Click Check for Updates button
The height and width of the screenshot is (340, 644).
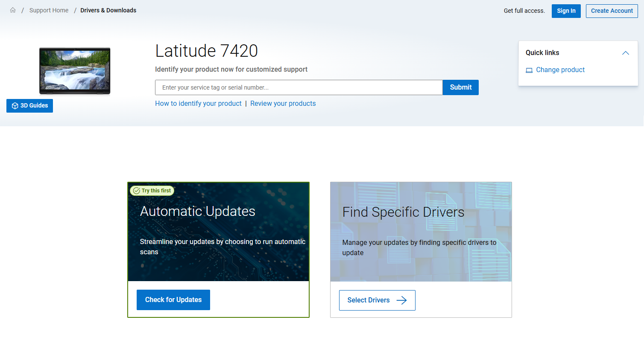173,300
